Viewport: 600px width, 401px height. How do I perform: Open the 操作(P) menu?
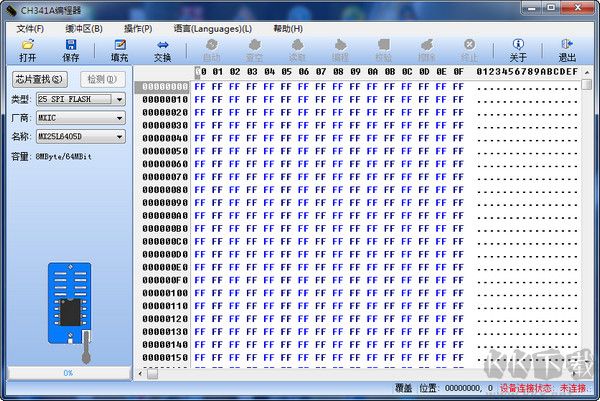click(x=138, y=29)
